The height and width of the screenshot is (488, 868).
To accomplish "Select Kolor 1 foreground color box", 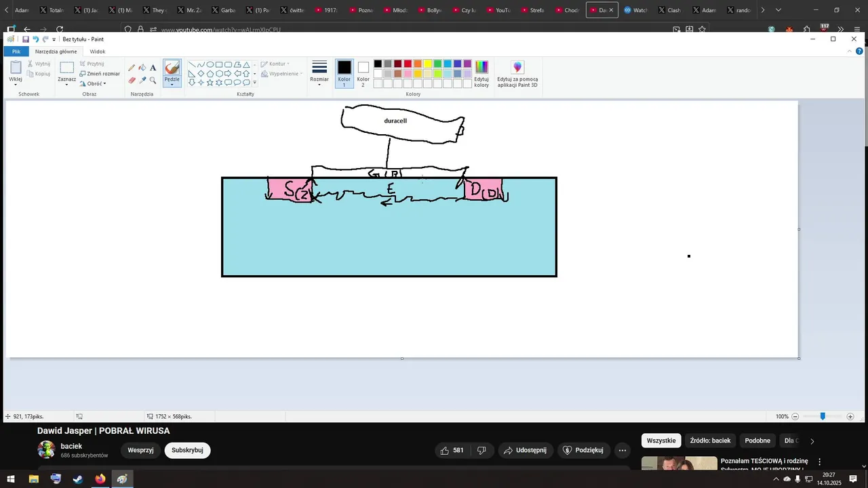I will pos(344,73).
